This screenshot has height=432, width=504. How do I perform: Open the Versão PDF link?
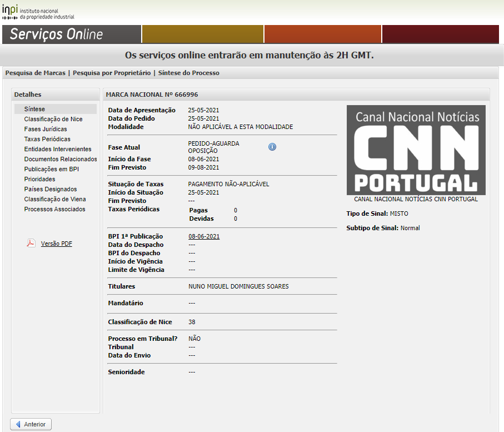coord(57,244)
